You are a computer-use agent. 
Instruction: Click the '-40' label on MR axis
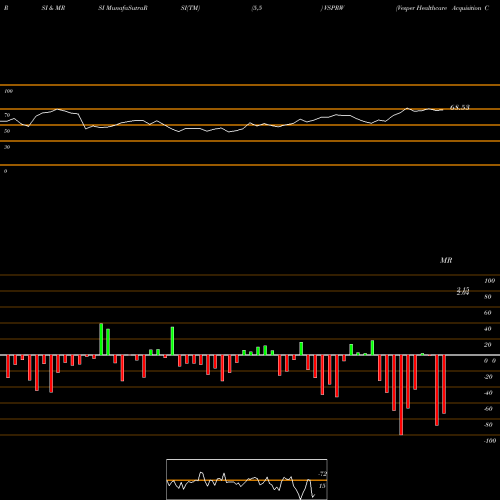point(488,393)
